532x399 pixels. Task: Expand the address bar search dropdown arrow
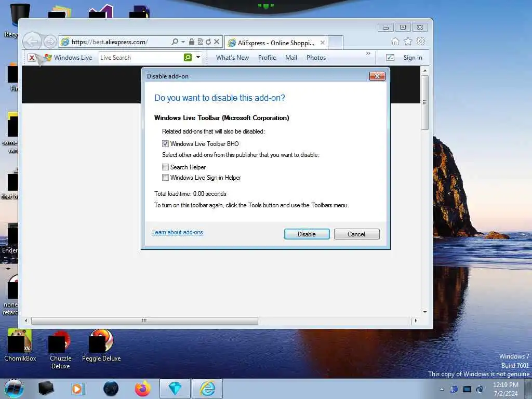(x=183, y=42)
